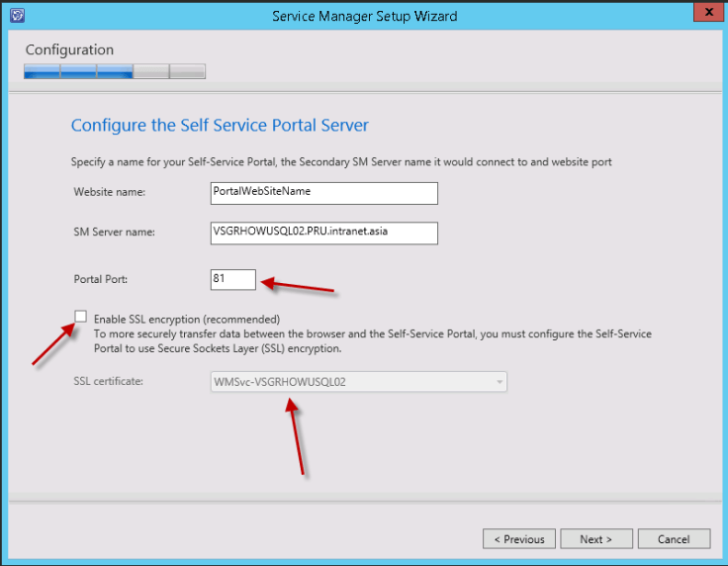Enable SSL encryption checkbox
This screenshot has height=566, width=728.
point(80,317)
